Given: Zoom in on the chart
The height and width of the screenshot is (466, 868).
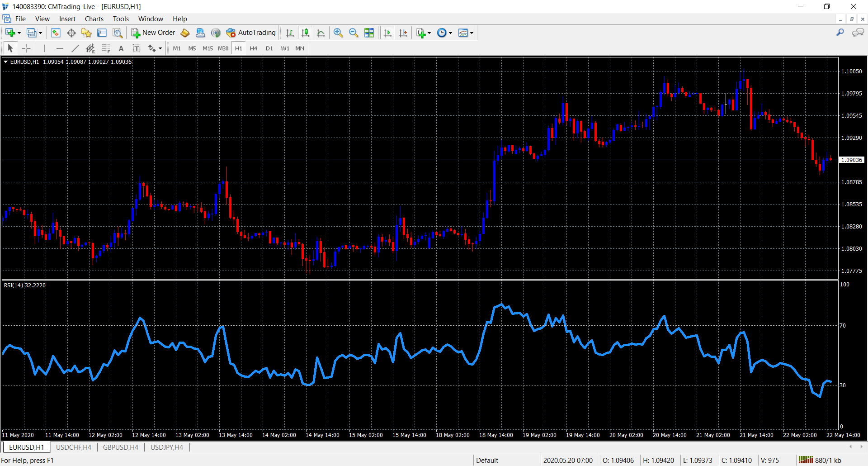Looking at the screenshot, I should [x=338, y=33].
